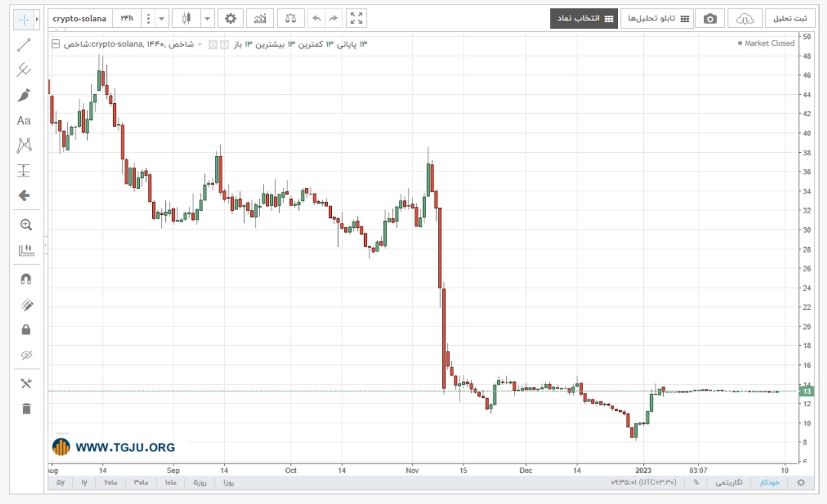Click the trash icon to remove drawings
This screenshot has width=827, height=504.
click(x=26, y=408)
